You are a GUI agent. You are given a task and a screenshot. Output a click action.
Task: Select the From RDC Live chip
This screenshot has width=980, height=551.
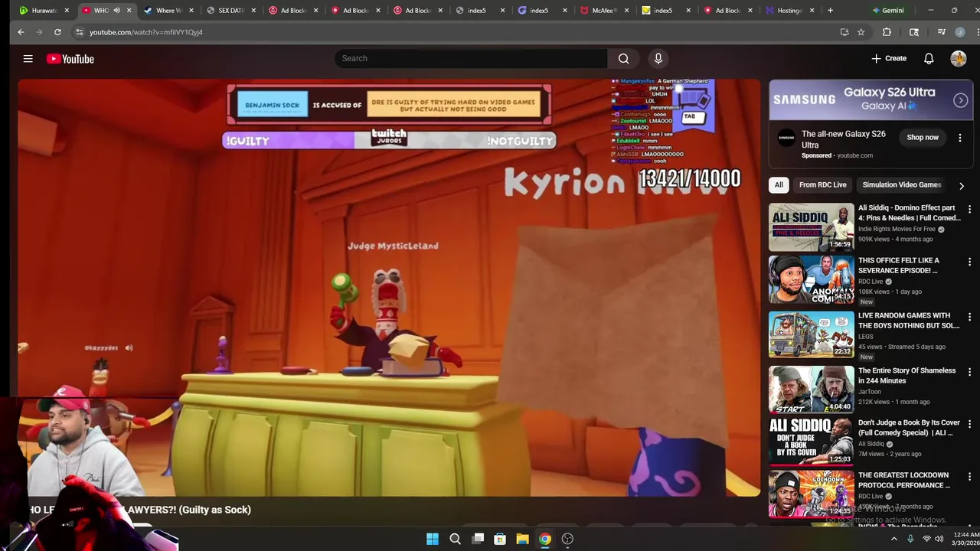point(822,184)
